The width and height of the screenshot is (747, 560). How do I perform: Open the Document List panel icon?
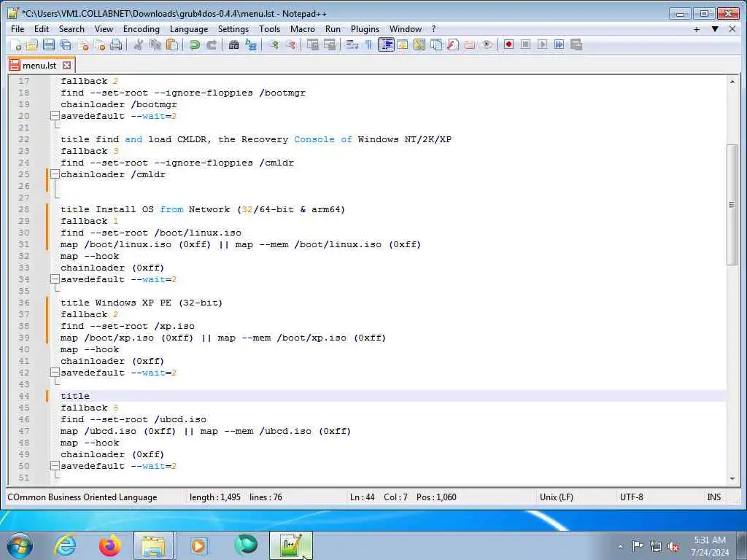click(436, 44)
